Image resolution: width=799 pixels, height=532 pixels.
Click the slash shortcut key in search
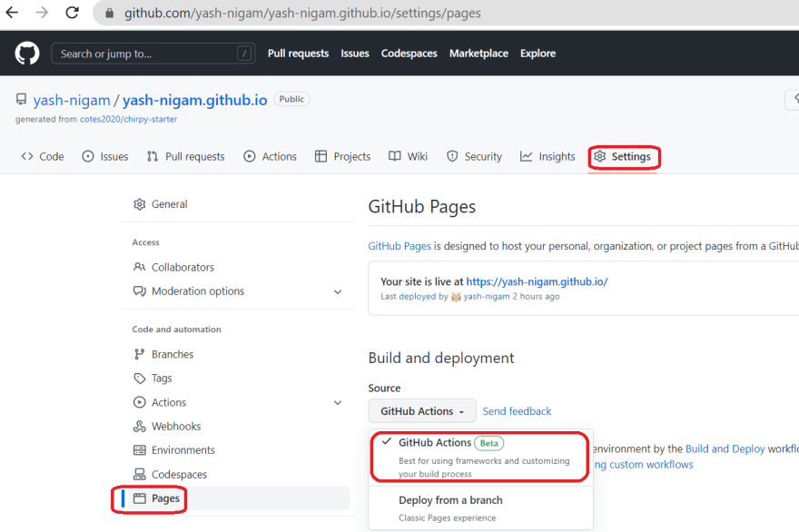[244, 54]
